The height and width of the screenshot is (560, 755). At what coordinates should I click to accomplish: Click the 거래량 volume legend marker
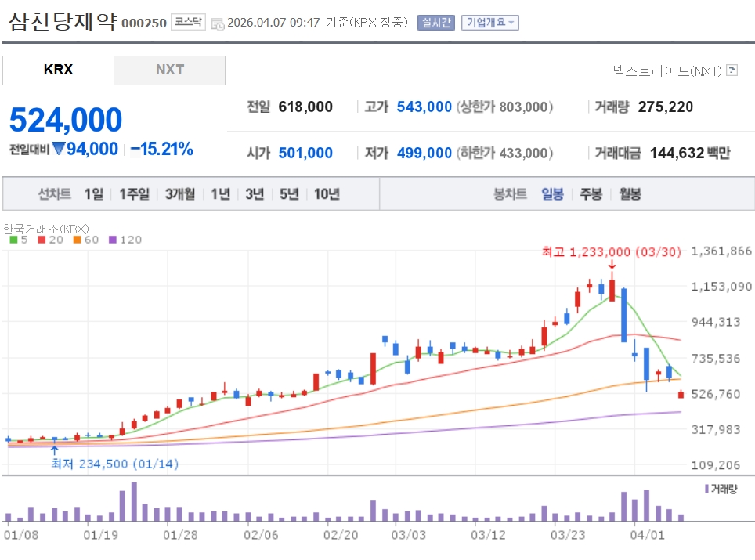707,489
